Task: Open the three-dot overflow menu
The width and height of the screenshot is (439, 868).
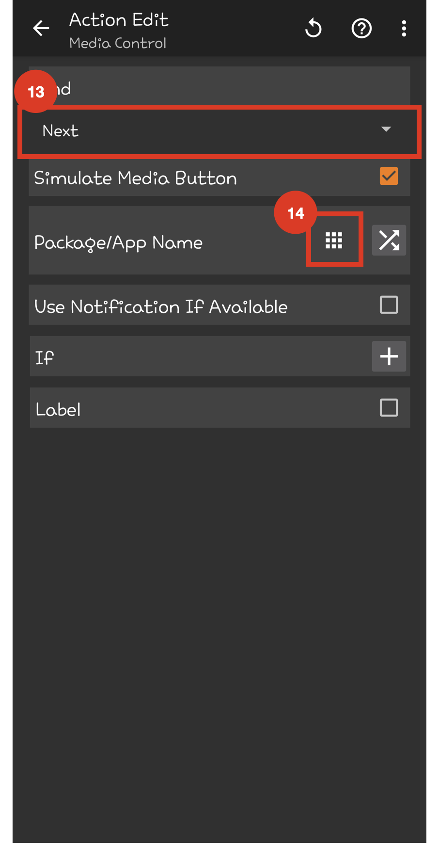Action: 404,29
